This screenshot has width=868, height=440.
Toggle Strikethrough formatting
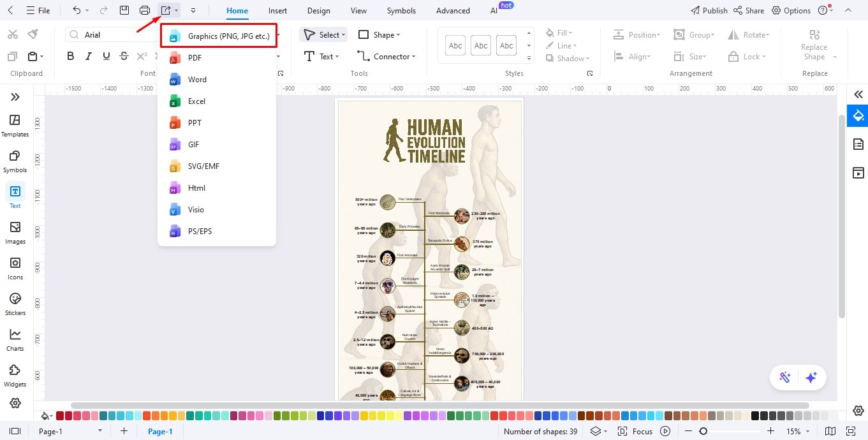(x=124, y=57)
